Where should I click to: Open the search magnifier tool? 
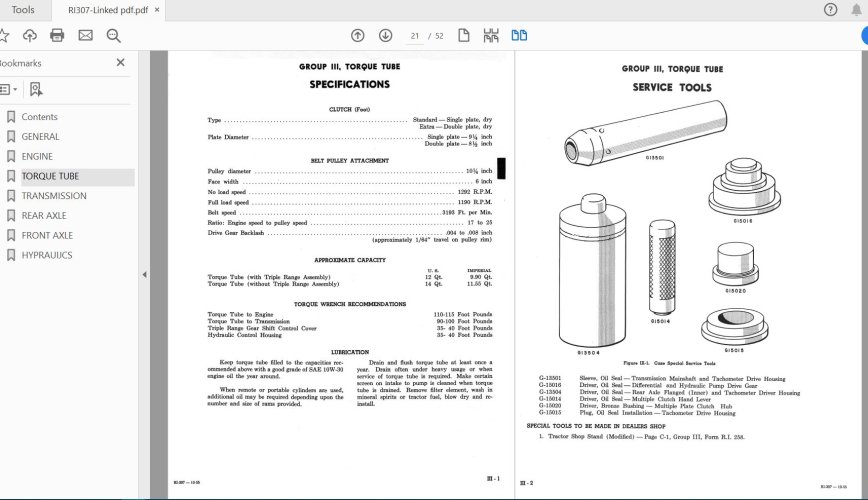(113, 36)
